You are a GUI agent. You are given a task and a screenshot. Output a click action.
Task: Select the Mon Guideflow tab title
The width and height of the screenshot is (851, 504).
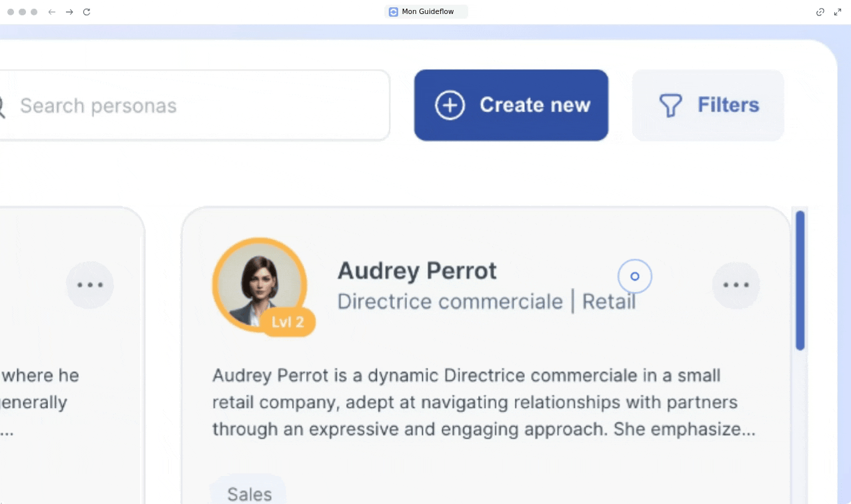pos(427,12)
